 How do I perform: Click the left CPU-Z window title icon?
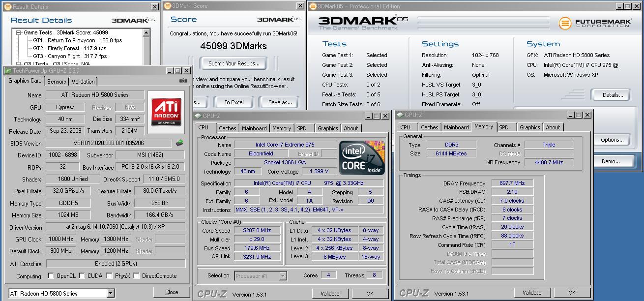(198, 116)
